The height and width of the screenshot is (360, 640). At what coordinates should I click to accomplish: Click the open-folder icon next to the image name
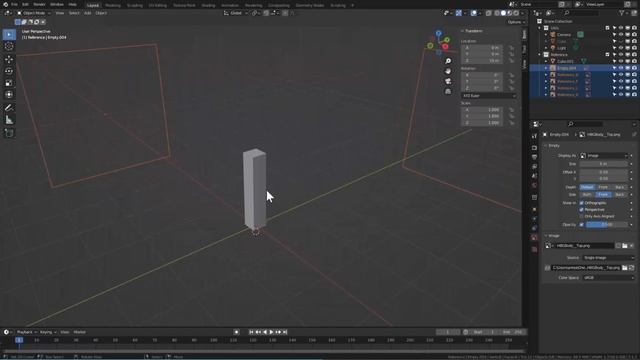624,246
